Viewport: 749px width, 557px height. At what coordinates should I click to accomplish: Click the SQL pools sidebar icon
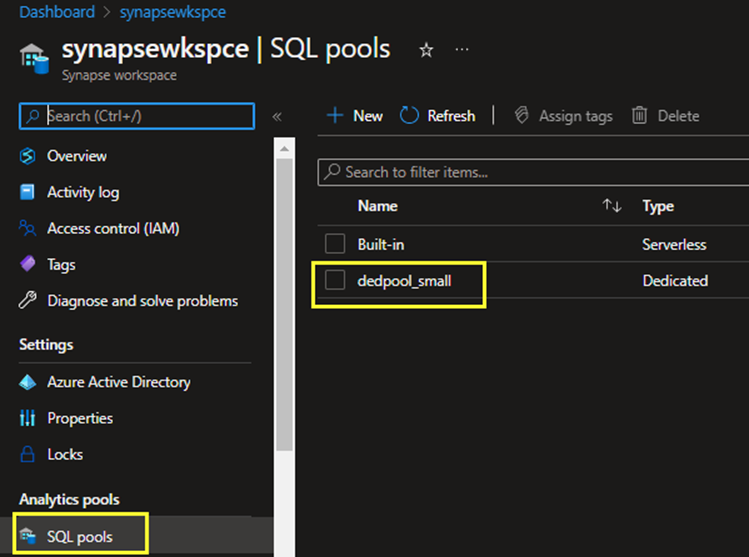[x=27, y=536]
